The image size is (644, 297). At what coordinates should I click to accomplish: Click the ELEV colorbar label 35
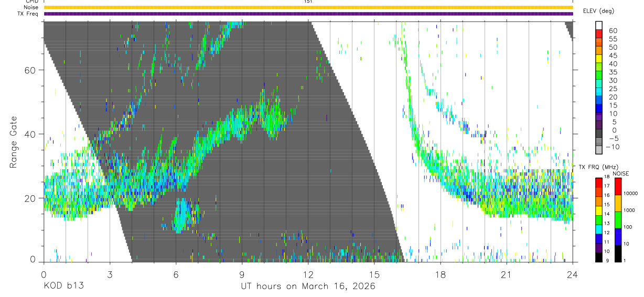click(613, 72)
